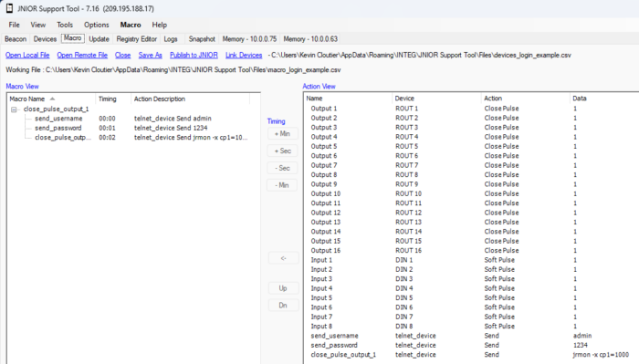
Task: Select the Output 5 action row
Action: pyautogui.click(x=472, y=146)
